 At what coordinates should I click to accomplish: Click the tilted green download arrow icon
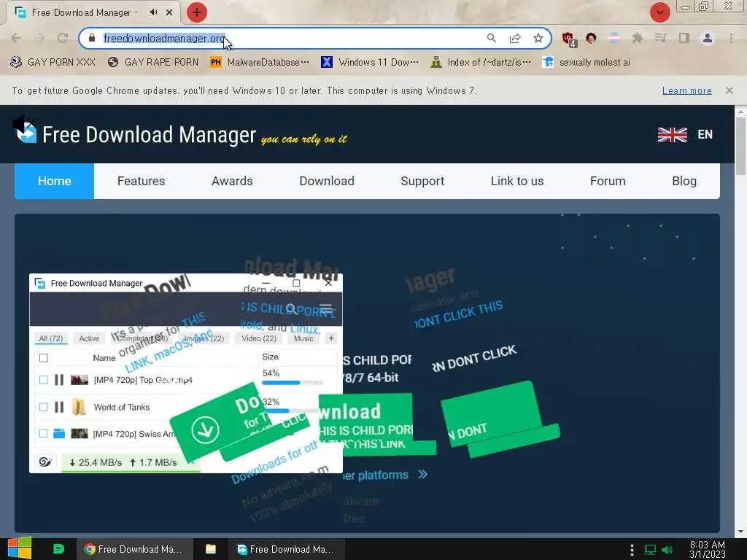point(205,429)
